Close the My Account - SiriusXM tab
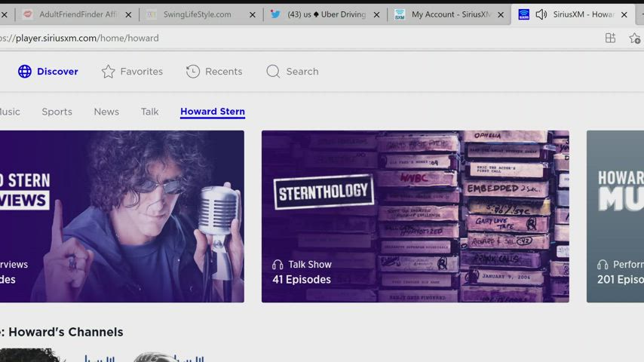This screenshot has height=362, width=644. coord(501,15)
